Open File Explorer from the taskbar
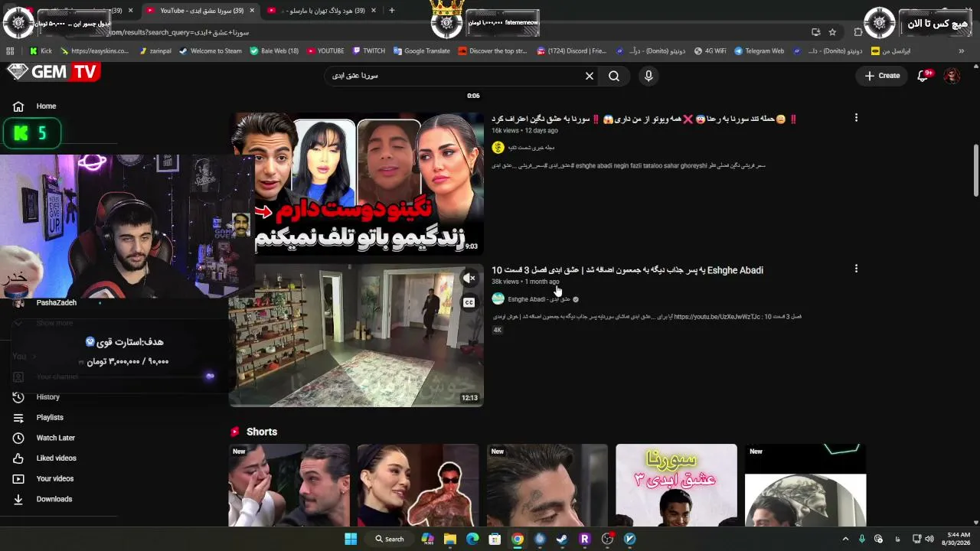 click(x=450, y=539)
